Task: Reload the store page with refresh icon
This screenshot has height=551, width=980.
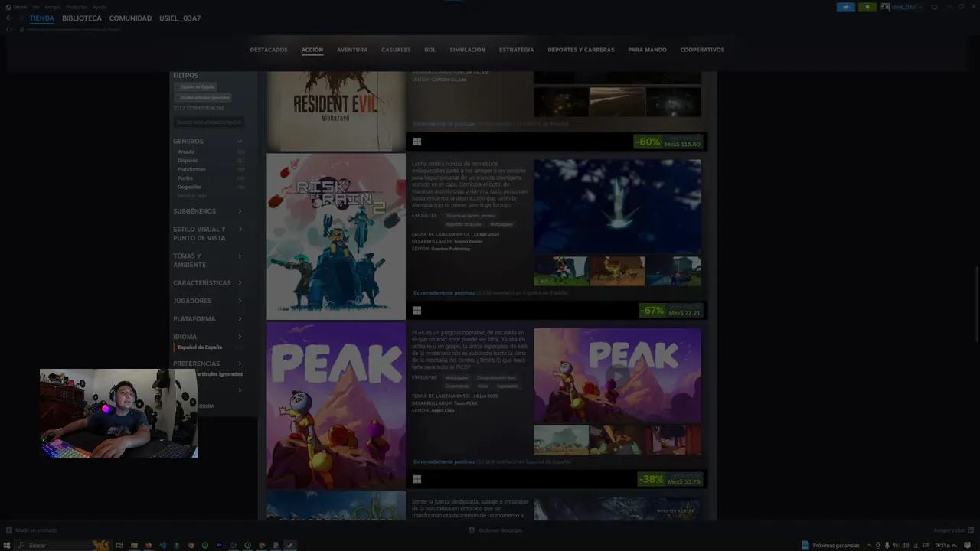Action: pyautogui.click(x=9, y=29)
